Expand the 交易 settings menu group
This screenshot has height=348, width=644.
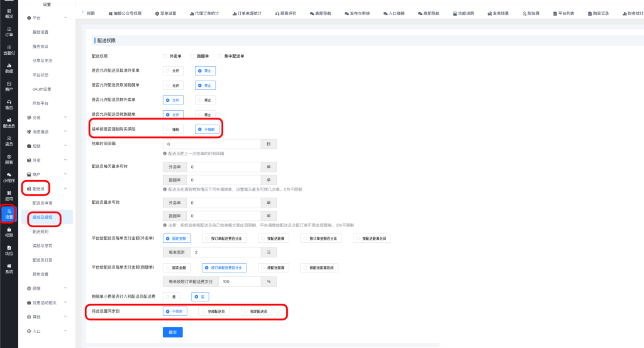tap(47, 117)
